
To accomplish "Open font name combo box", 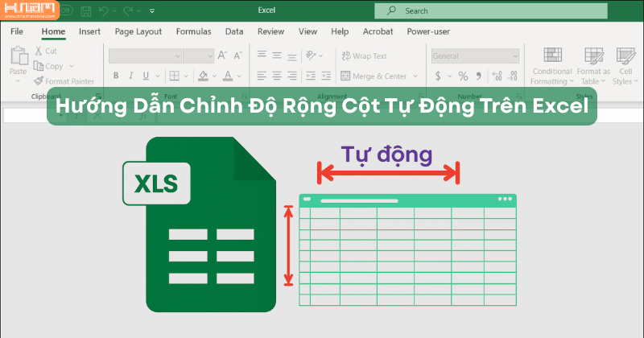I will 145,56.
